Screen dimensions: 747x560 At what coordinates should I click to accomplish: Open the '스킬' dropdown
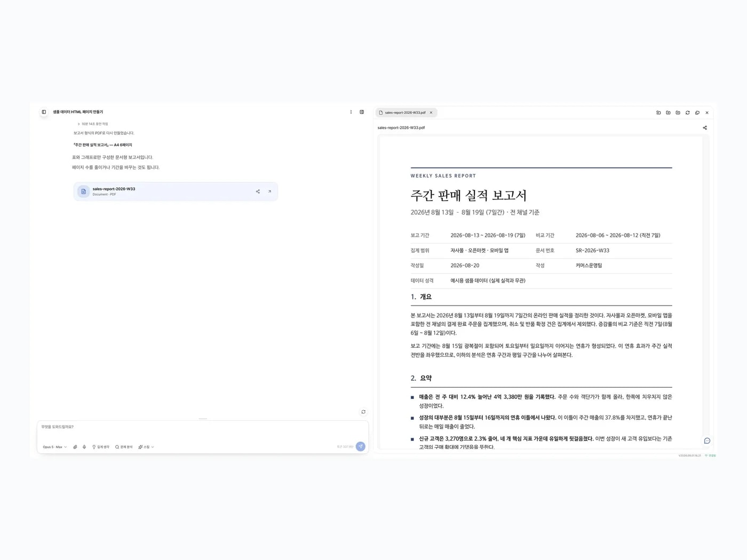pos(146,447)
